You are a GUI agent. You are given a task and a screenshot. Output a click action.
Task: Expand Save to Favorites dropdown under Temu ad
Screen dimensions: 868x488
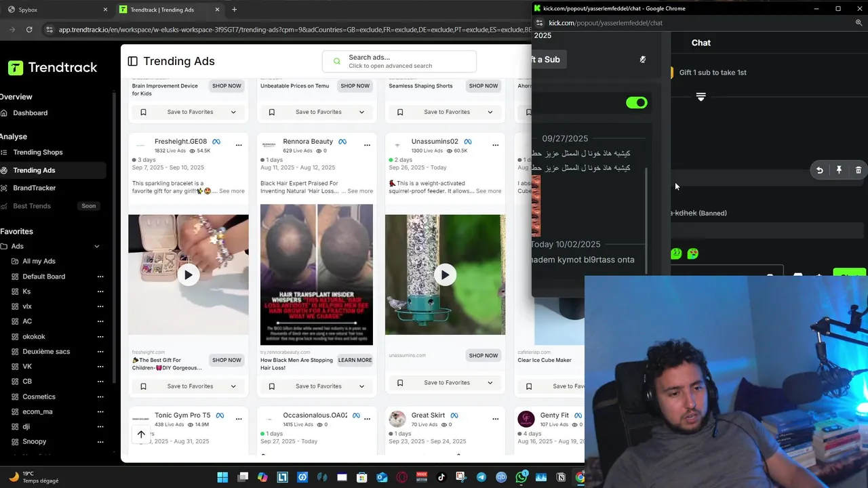pos(361,112)
